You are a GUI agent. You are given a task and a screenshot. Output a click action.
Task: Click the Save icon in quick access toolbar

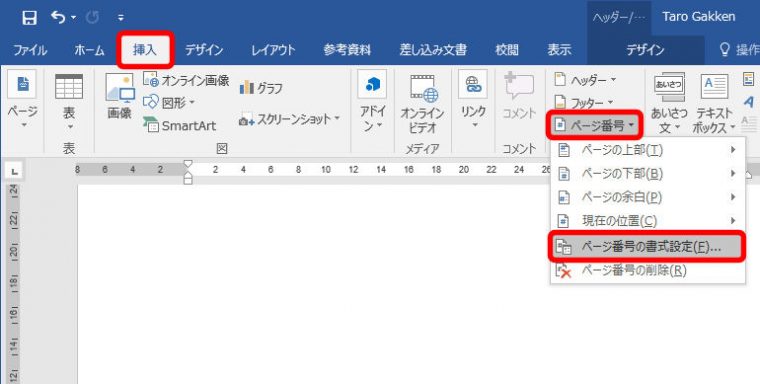(x=30, y=18)
